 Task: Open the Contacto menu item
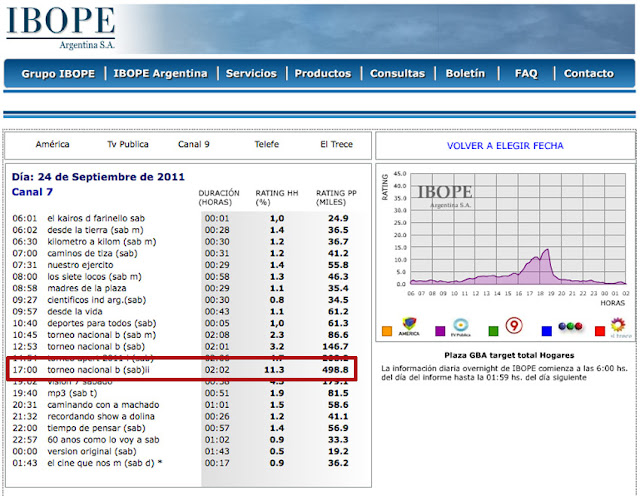pos(589,73)
